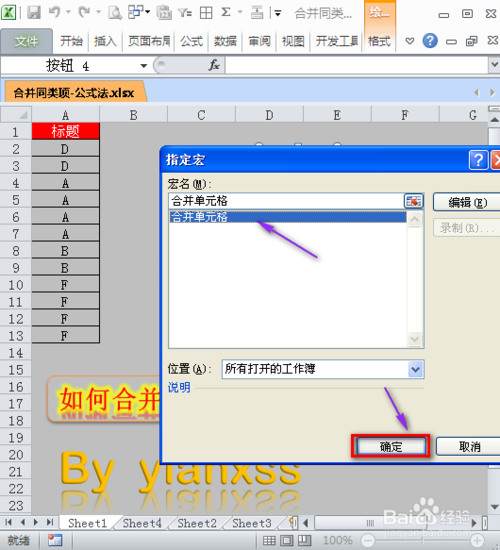Click the Redo arrow icon
This screenshot has width=500, height=550.
pyautogui.click(x=85, y=13)
